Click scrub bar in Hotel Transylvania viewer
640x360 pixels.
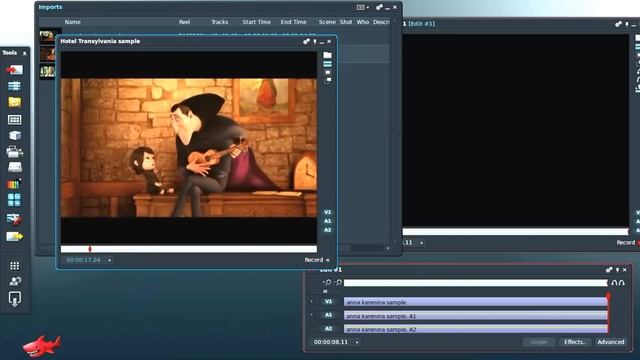189,249
